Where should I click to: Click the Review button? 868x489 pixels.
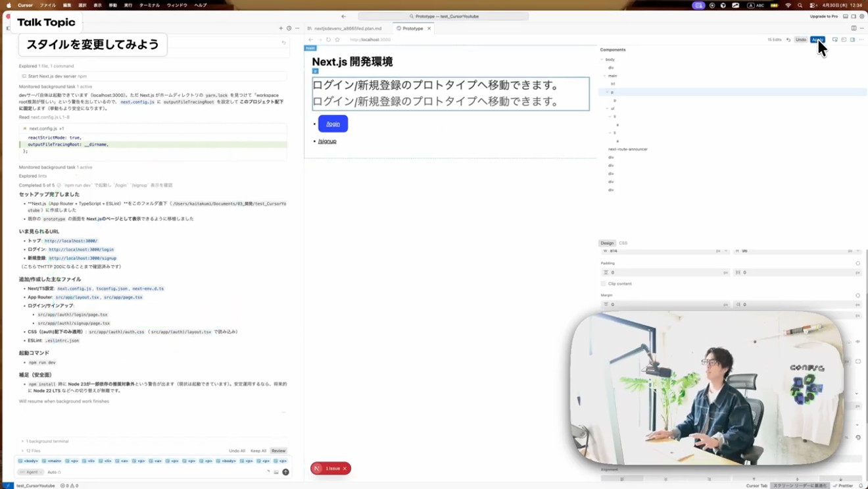[x=279, y=451]
